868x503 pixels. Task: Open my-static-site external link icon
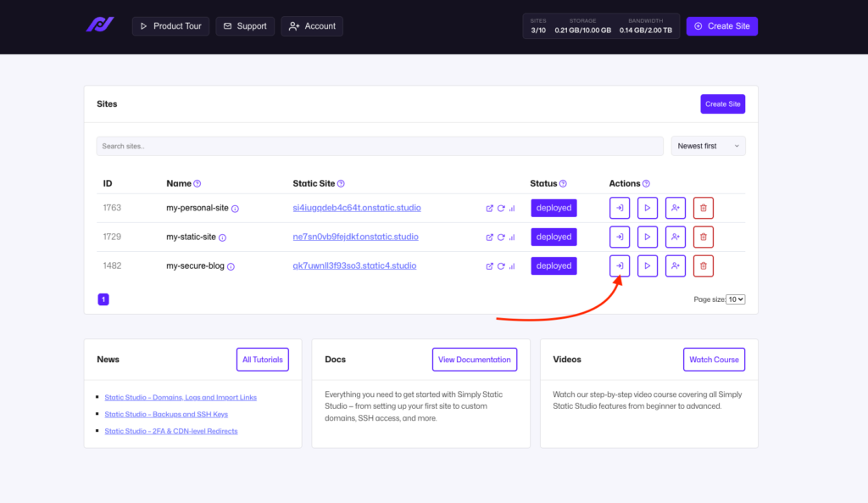(x=489, y=238)
